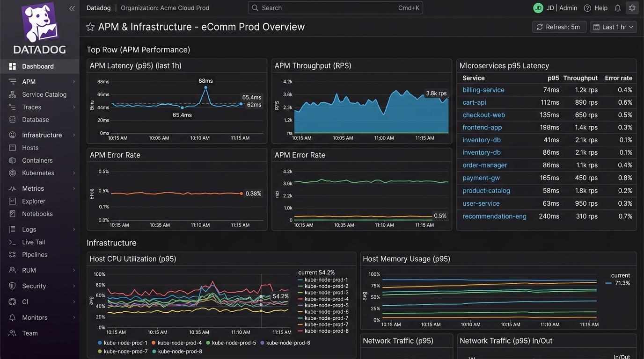The width and height of the screenshot is (644, 359).
Task: Open the Help link
Action: click(595, 8)
